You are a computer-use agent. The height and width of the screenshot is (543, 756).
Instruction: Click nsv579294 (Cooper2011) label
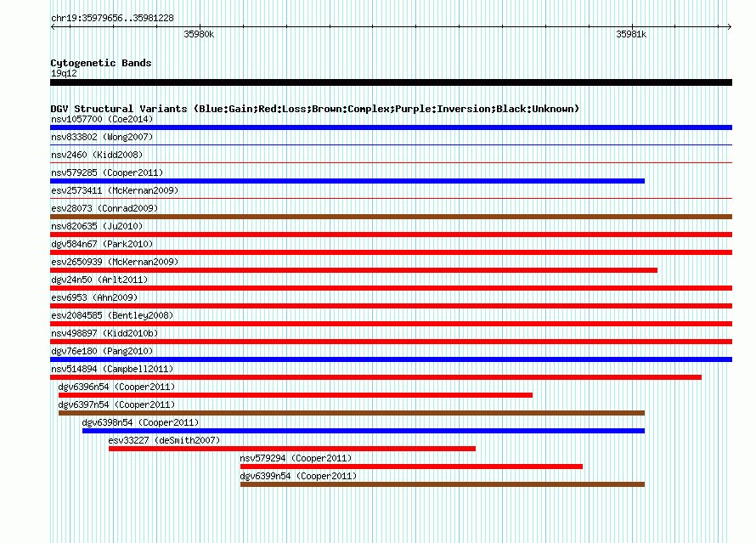pyautogui.click(x=296, y=458)
